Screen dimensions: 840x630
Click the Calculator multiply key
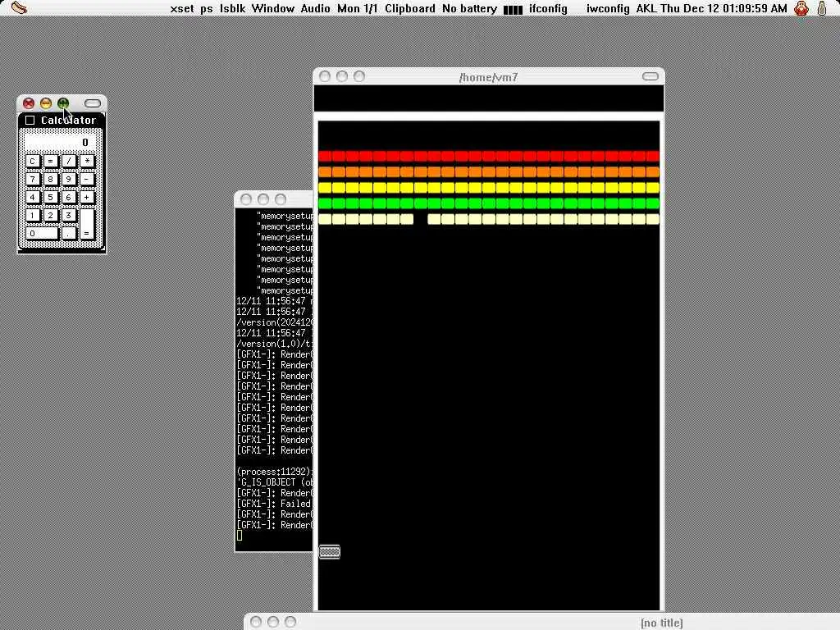(87, 162)
